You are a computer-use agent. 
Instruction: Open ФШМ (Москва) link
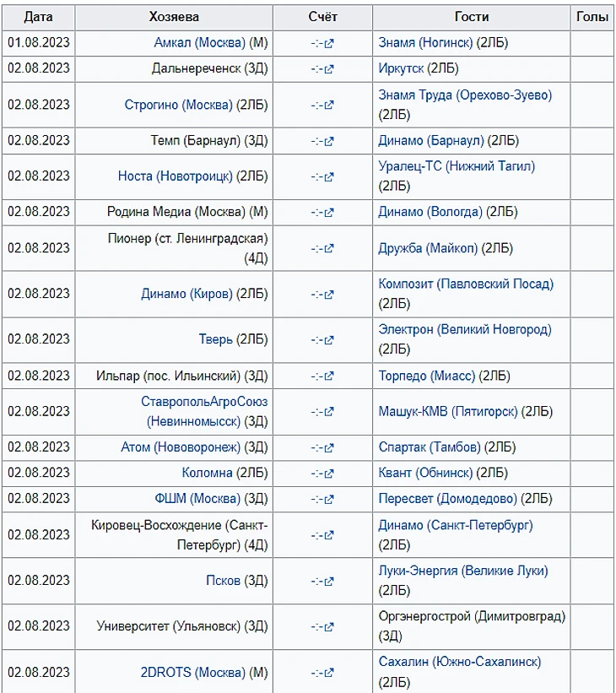[197, 499]
